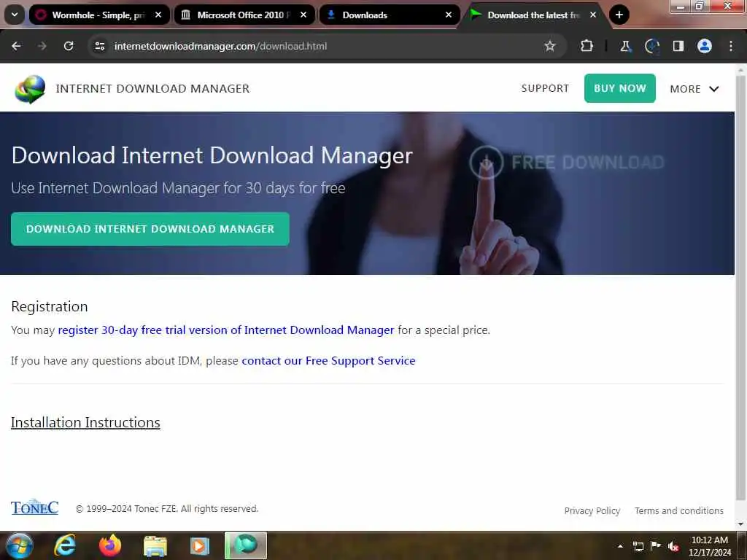
Task: Click the page vertical scrollbar
Action: tap(740, 286)
